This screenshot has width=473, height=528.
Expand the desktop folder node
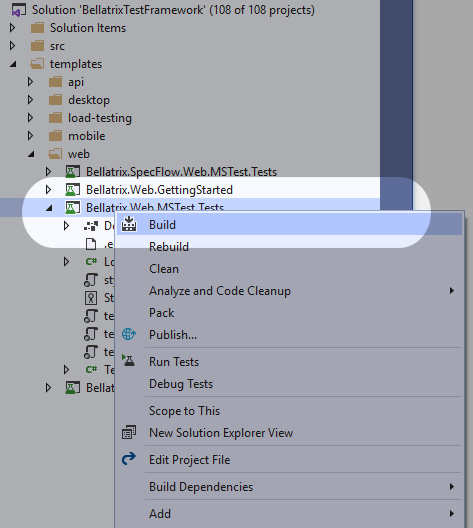click(x=30, y=100)
